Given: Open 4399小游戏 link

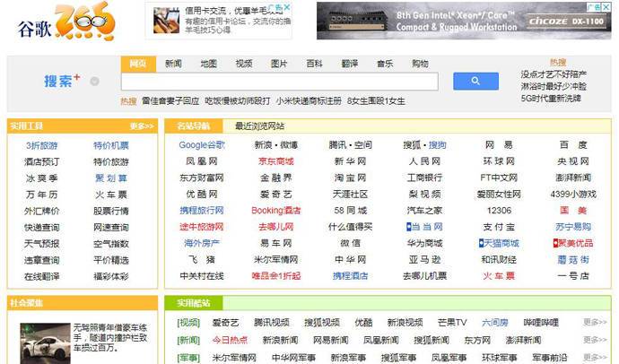Looking at the screenshot, I should coord(573,194).
